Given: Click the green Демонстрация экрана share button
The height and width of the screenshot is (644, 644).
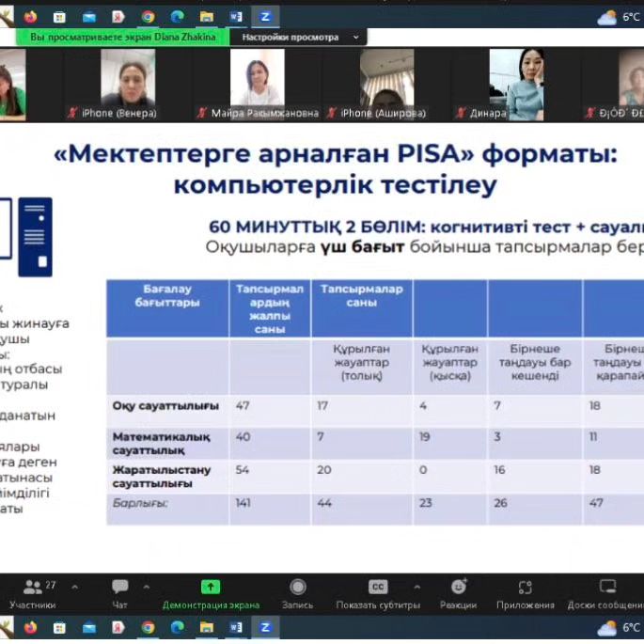Looking at the screenshot, I should tap(211, 593).
